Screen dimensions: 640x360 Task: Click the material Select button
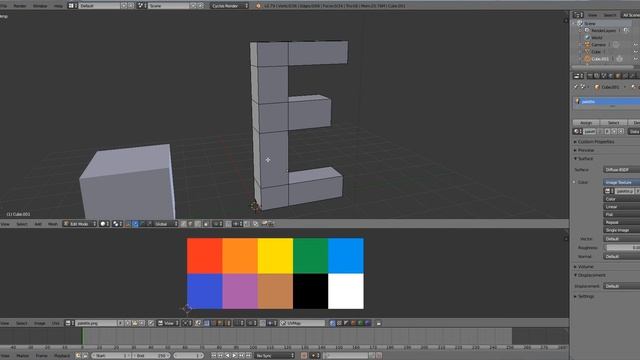coord(613,122)
